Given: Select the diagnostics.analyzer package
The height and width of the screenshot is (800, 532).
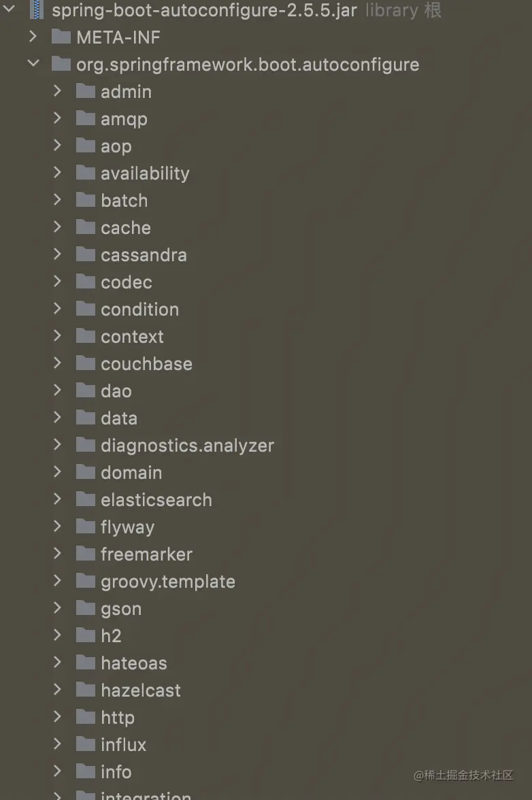Looking at the screenshot, I should [x=187, y=446].
